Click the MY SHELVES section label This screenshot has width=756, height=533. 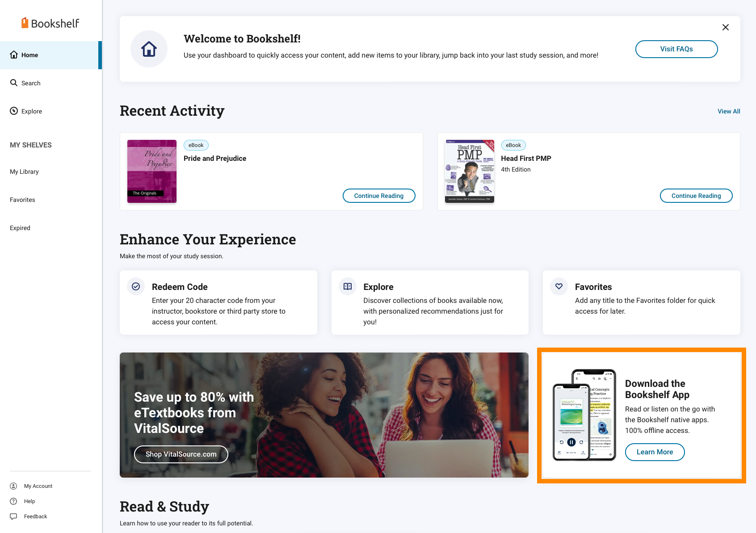[31, 145]
